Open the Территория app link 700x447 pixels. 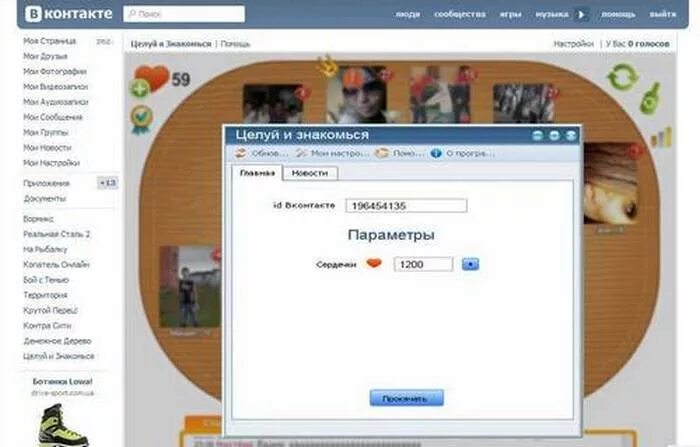coord(45,295)
